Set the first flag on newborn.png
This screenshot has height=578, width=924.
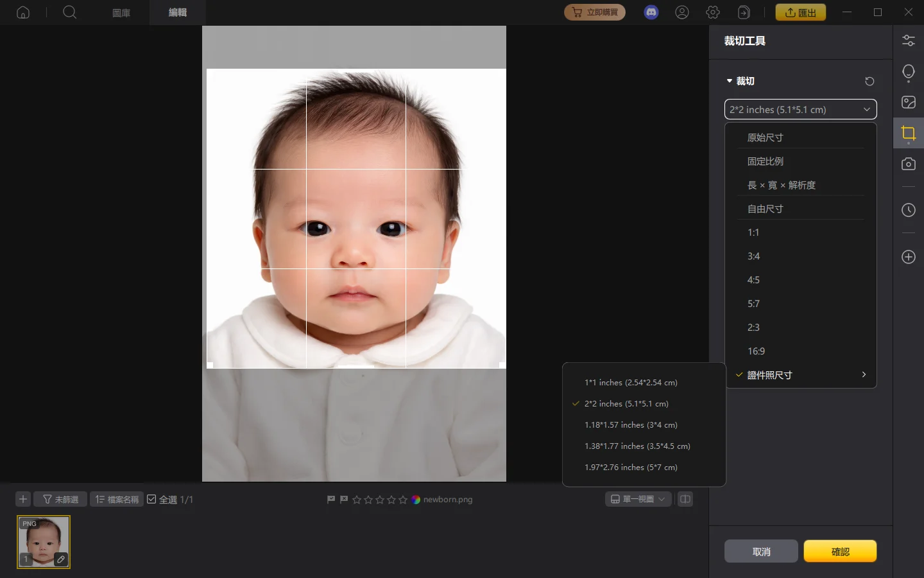pos(331,499)
